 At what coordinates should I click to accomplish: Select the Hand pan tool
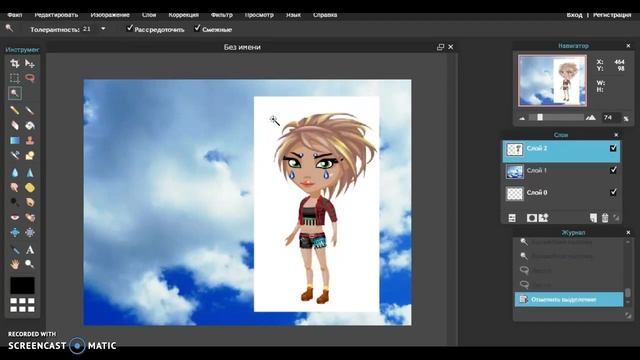[15, 264]
